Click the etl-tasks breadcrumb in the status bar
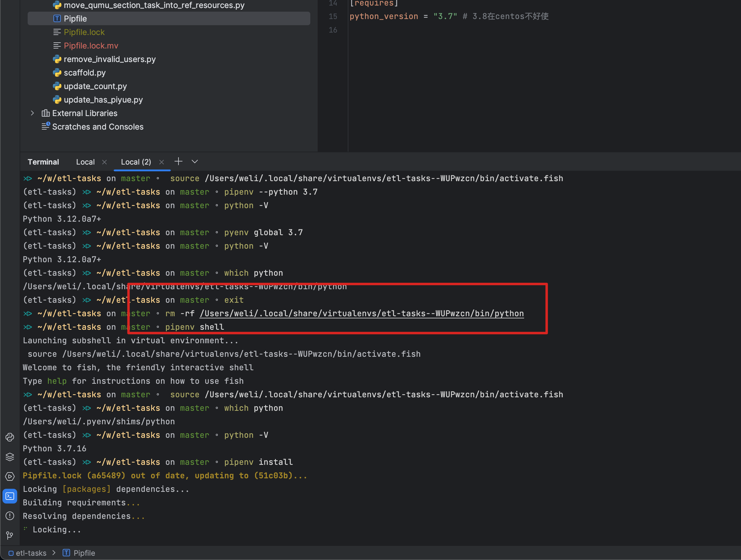 coord(31,553)
